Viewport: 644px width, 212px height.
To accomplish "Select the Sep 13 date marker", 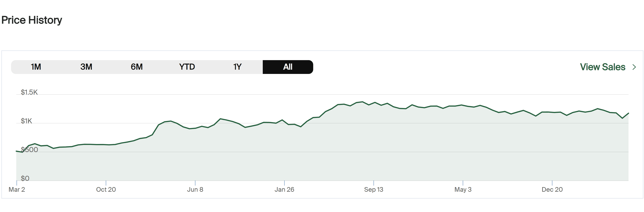I will pyautogui.click(x=373, y=189).
